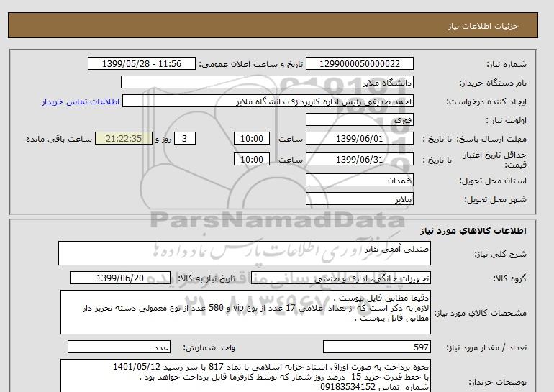
Task: Select priority field فوري
Action: point(359,119)
